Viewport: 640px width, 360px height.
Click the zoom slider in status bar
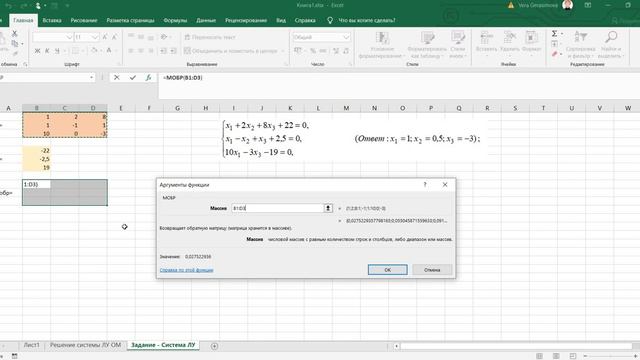click(x=610, y=356)
